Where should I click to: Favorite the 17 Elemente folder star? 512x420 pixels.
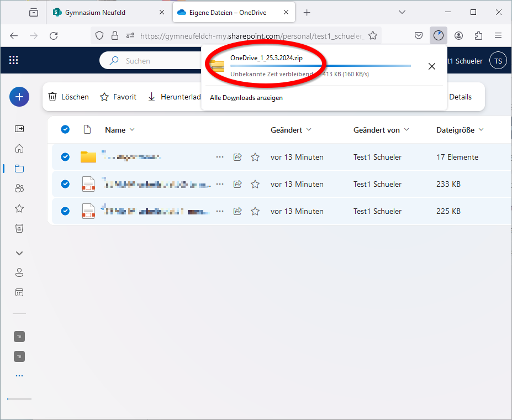point(255,157)
